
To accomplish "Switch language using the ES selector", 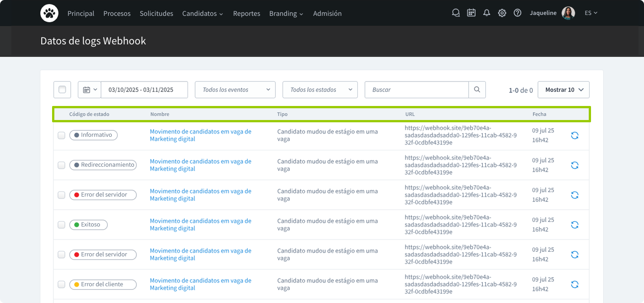I will [x=591, y=13].
